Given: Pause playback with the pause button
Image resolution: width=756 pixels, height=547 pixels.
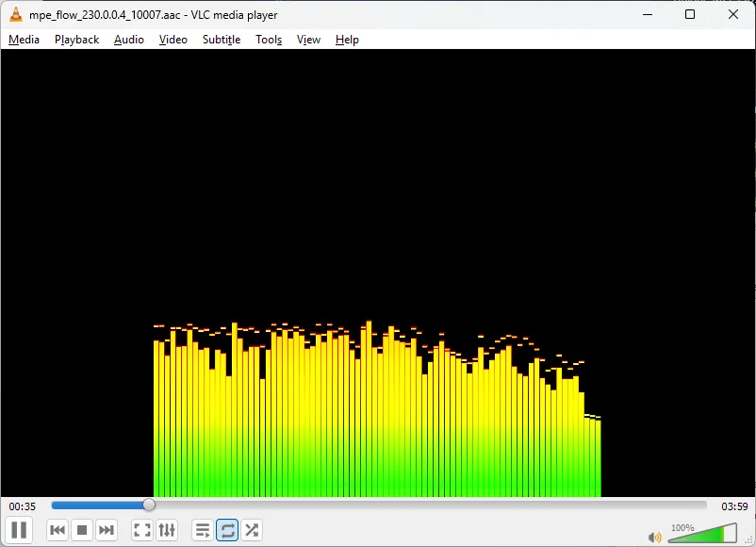Looking at the screenshot, I should pos(19,530).
